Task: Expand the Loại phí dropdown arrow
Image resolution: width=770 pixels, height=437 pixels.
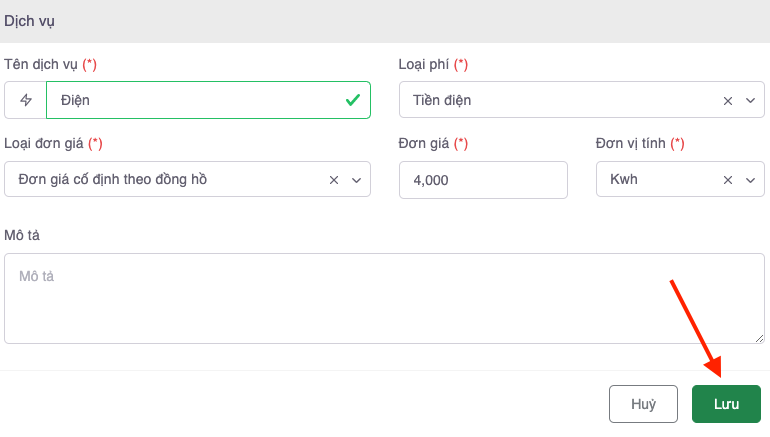Action: coord(750,100)
